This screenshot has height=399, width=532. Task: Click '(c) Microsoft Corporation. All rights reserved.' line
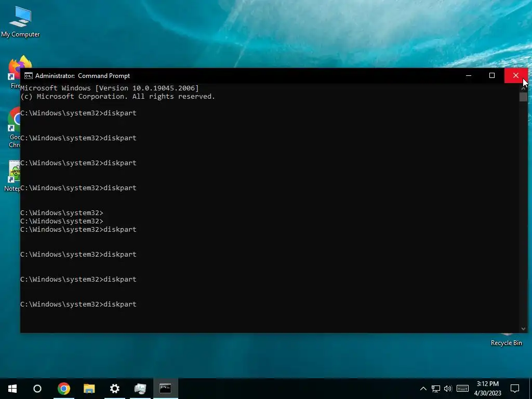[x=118, y=97]
